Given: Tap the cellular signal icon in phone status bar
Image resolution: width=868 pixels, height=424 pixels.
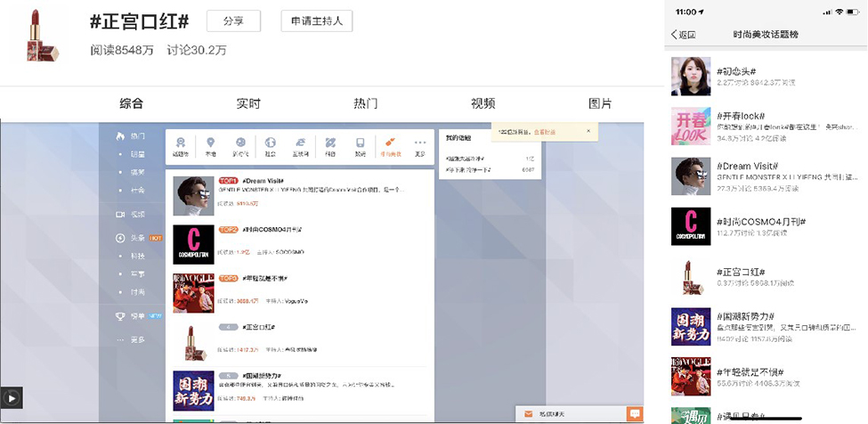Looking at the screenshot, I should (828, 12).
